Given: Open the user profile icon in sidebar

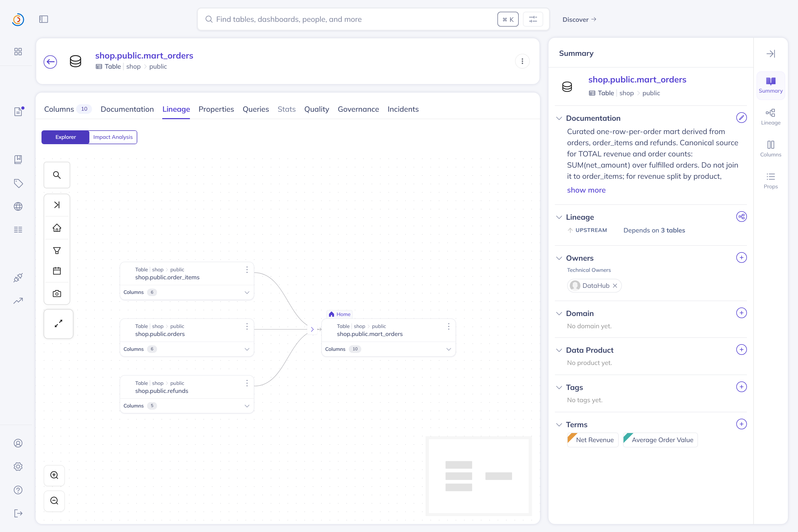Looking at the screenshot, I should coord(18,443).
